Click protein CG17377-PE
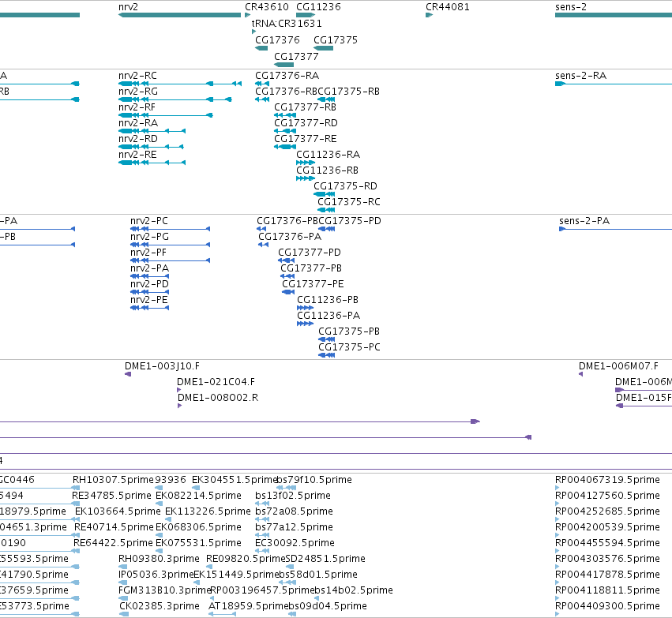The width and height of the screenshot is (672, 618). 313,285
